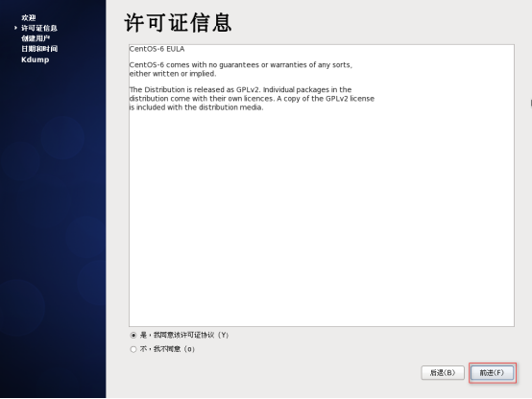Select 许可证信息 step in sidebar

(39, 28)
